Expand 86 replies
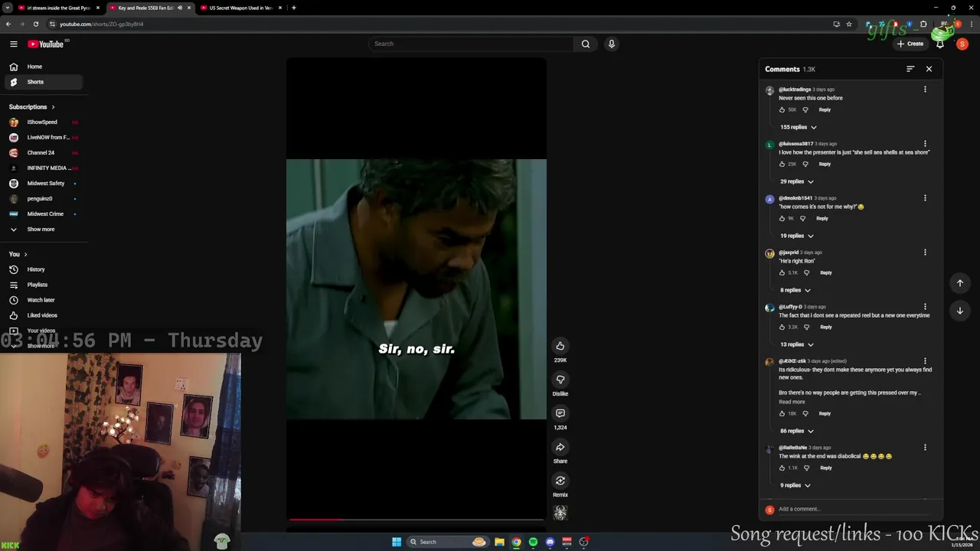The height and width of the screenshot is (551, 980). click(x=796, y=431)
